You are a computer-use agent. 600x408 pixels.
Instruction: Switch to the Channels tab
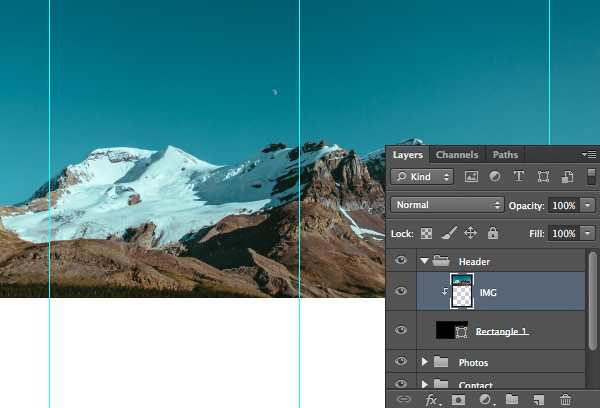coord(457,155)
